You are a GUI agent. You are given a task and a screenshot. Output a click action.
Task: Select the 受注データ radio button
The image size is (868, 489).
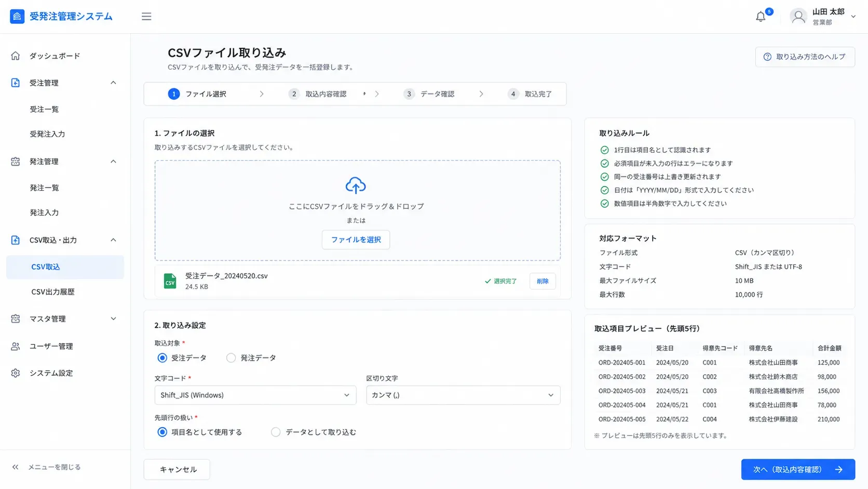[162, 358]
